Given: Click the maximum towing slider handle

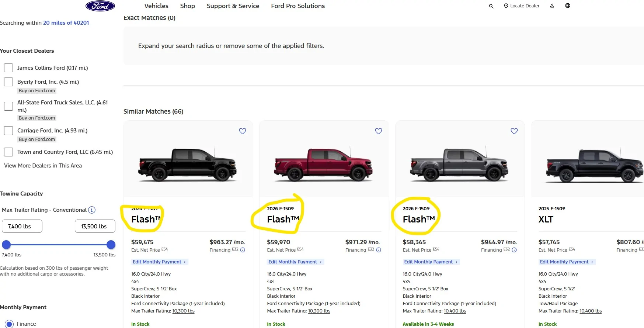Looking at the screenshot, I should [x=111, y=245].
